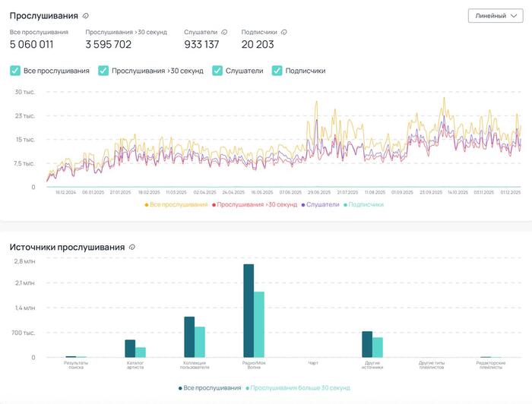Screen dimensions: 532x404
Task: Click the info icon beside the Прослушивания title
Action: [x=86, y=15]
